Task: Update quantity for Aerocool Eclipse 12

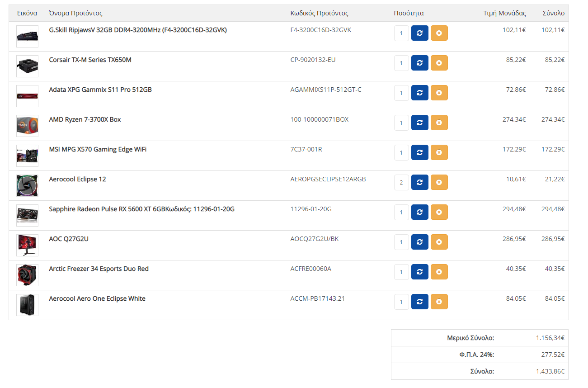Action: coord(419,182)
